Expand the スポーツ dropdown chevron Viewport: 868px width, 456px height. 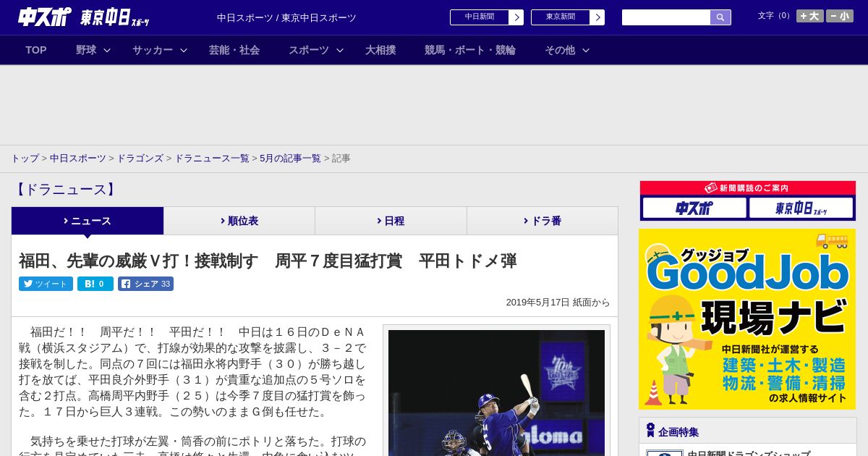click(340, 50)
